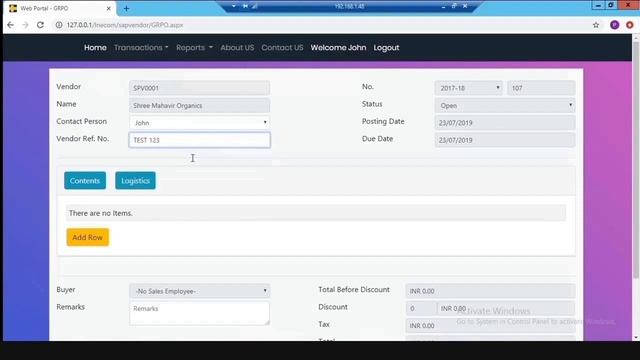Switch to the Contents tab
The image size is (640, 360).
point(85,180)
